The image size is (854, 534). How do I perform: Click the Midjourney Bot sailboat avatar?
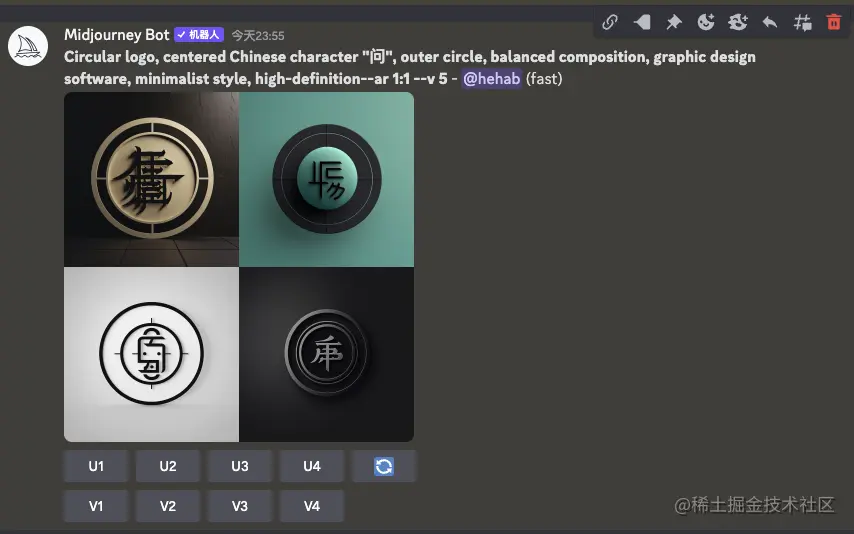(28, 46)
